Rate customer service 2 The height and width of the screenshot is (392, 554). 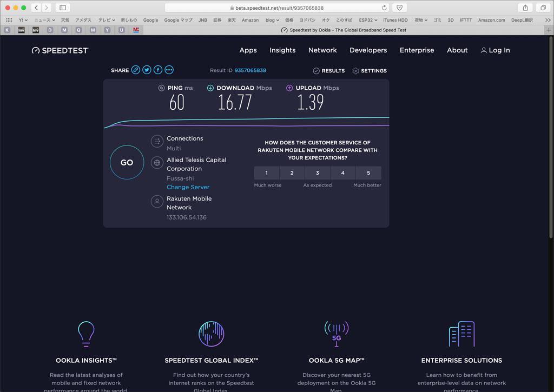[292, 173]
